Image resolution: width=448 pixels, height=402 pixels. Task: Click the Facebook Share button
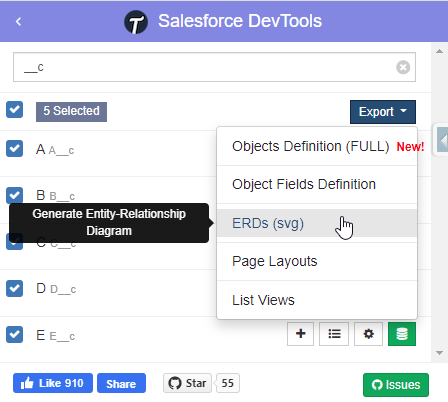pos(121,383)
